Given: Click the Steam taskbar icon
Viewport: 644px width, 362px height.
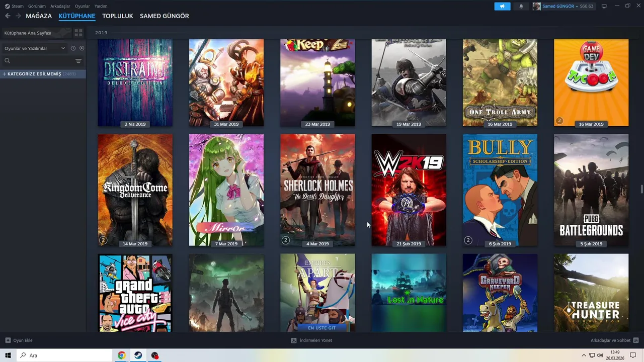Looking at the screenshot, I should tap(138, 355).
